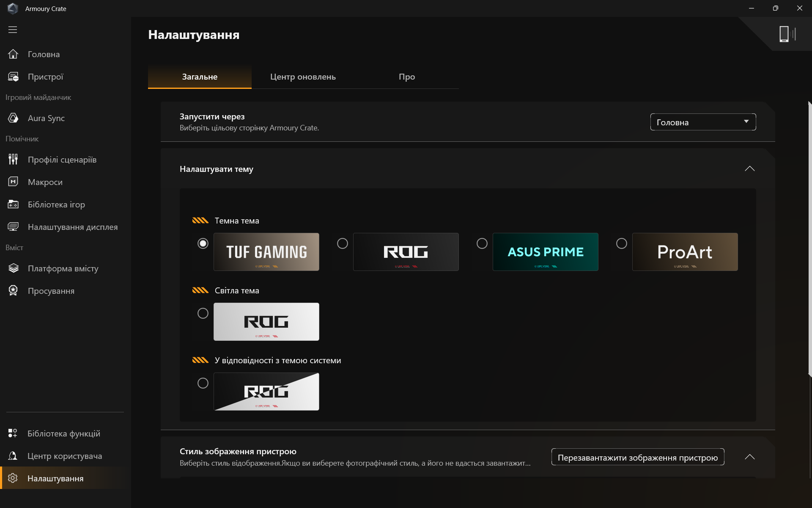The image size is (812, 508).
Task: Choose the light ROG theme radio button
Action: 203,313
